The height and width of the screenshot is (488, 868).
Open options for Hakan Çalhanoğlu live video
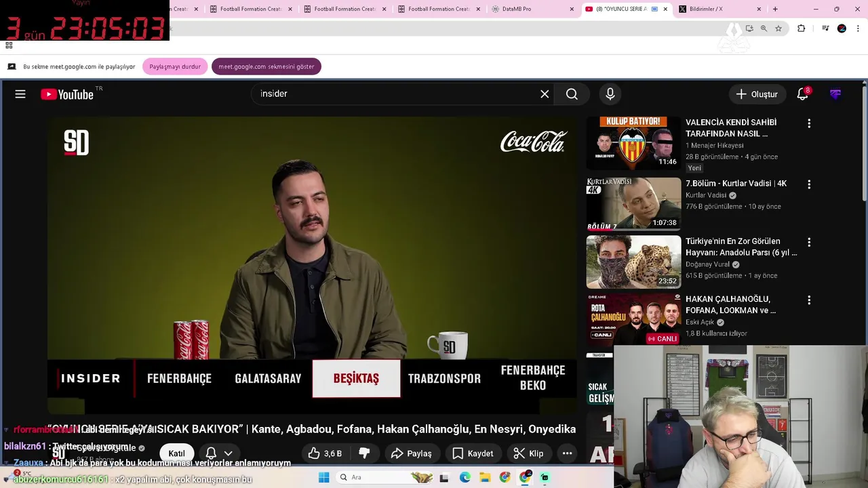(808, 300)
